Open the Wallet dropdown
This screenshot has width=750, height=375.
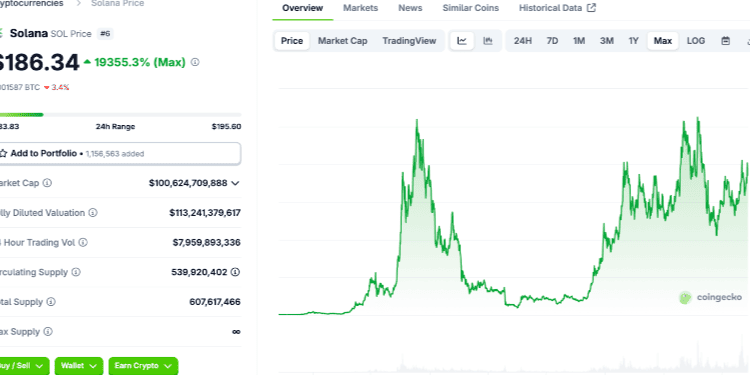(79, 366)
